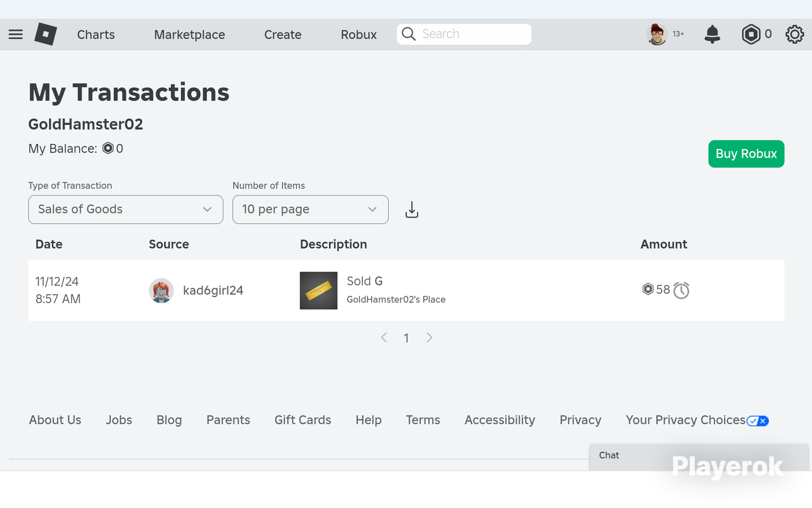
Task: Download transactions with the export icon
Action: pyautogui.click(x=412, y=209)
